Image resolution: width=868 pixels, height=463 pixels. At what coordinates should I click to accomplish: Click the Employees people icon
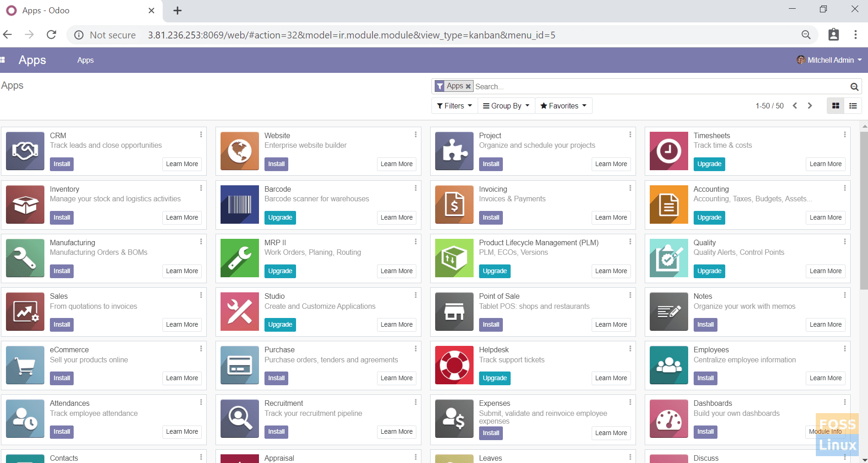point(669,365)
